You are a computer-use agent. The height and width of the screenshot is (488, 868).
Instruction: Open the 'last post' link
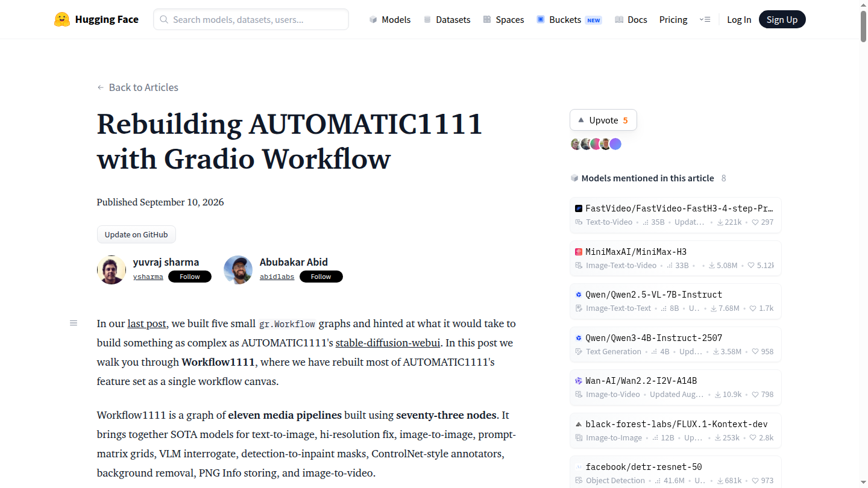pyautogui.click(x=146, y=324)
